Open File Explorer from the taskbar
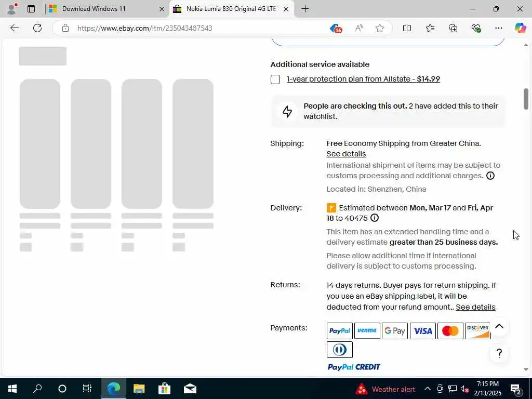This screenshot has height=399, width=532. tap(139, 389)
